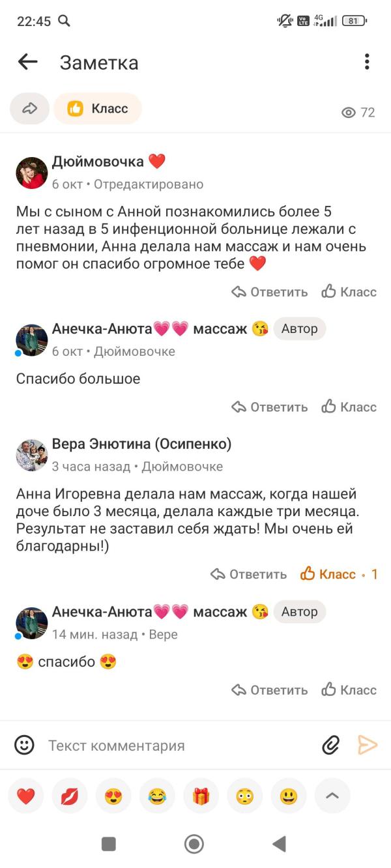Viewport: 391px width, 868px height.
Task: Insert the laughing with tears emoji
Action: point(157,796)
